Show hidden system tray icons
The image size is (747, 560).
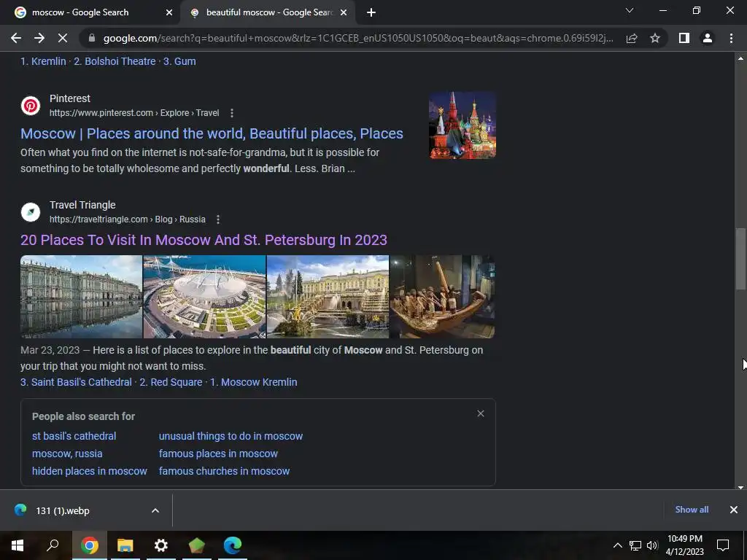point(617,545)
